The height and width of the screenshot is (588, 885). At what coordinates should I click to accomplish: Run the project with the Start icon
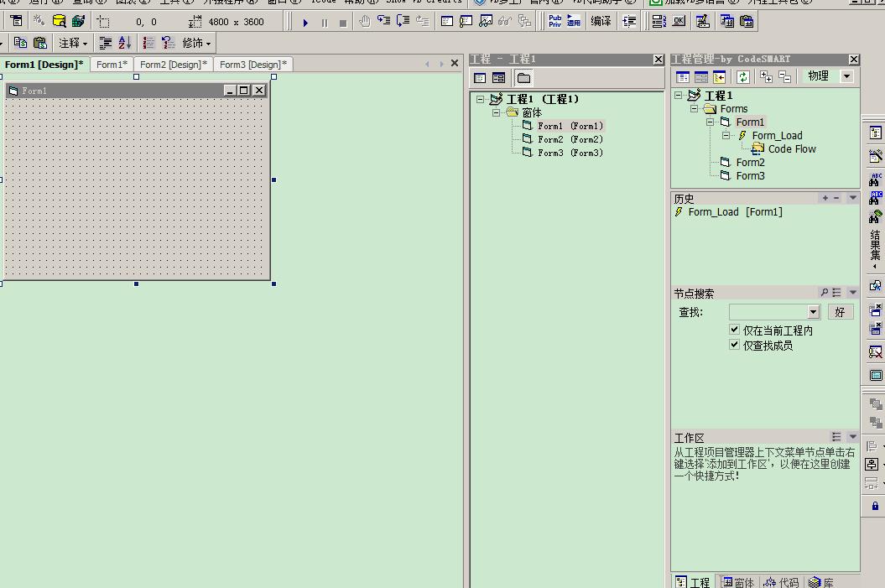(x=305, y=22)
